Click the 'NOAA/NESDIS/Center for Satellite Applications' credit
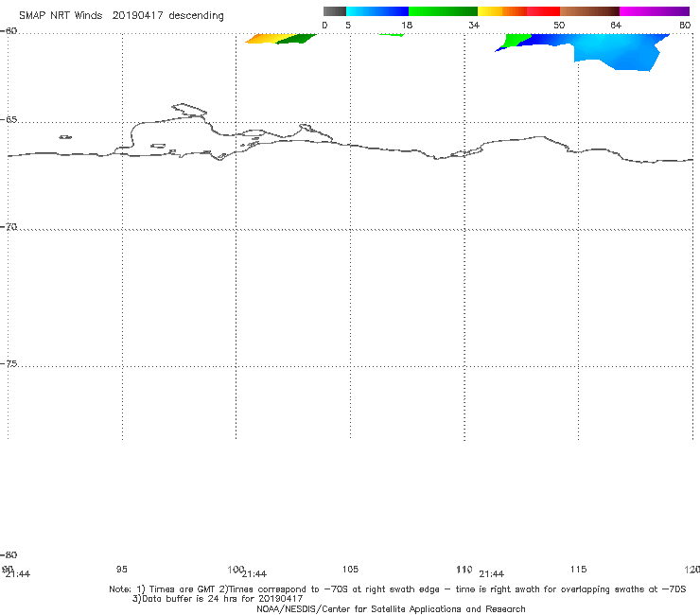Screen dimensions: 700x615 pyautogui.click(x=391, y=608)
